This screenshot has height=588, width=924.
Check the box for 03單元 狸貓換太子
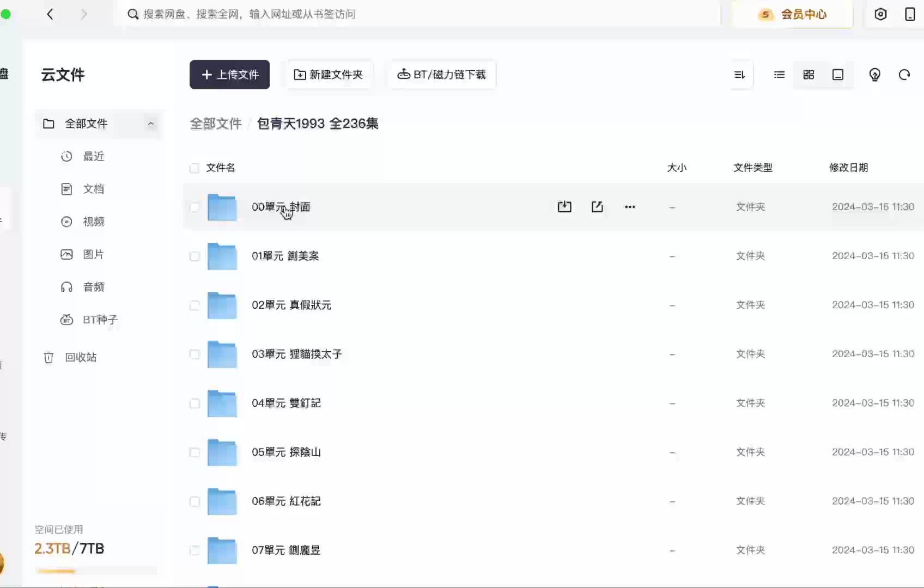coord(194,354)
